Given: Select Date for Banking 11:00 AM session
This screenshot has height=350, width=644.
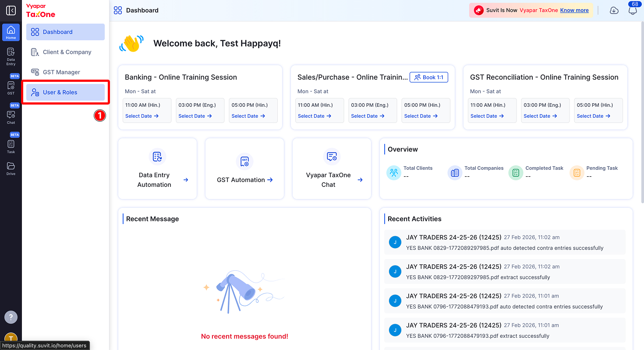Looking at the screenshot, I should (x=142, y=116).
